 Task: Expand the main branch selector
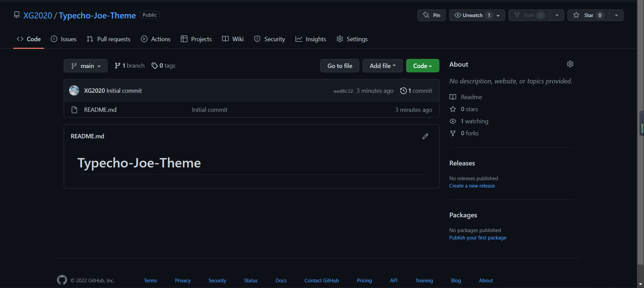(86, 66)
